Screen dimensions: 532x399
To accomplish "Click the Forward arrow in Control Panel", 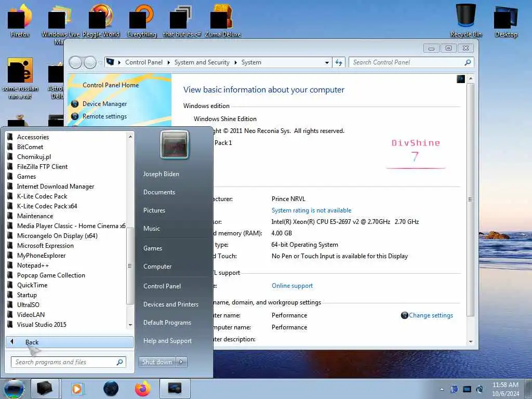I will tap(90, 62).
